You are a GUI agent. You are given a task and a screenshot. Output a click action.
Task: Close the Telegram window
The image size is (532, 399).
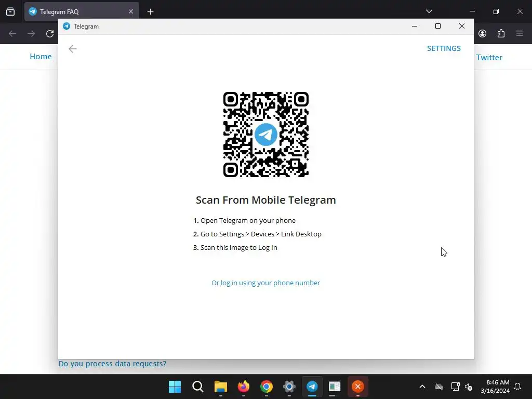pyautogui.click(x=462, y=26)
